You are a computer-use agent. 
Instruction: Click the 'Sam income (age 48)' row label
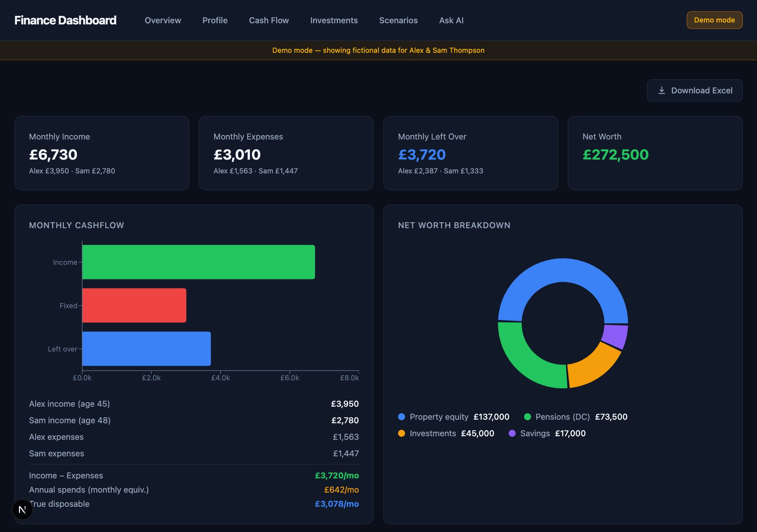70,420
